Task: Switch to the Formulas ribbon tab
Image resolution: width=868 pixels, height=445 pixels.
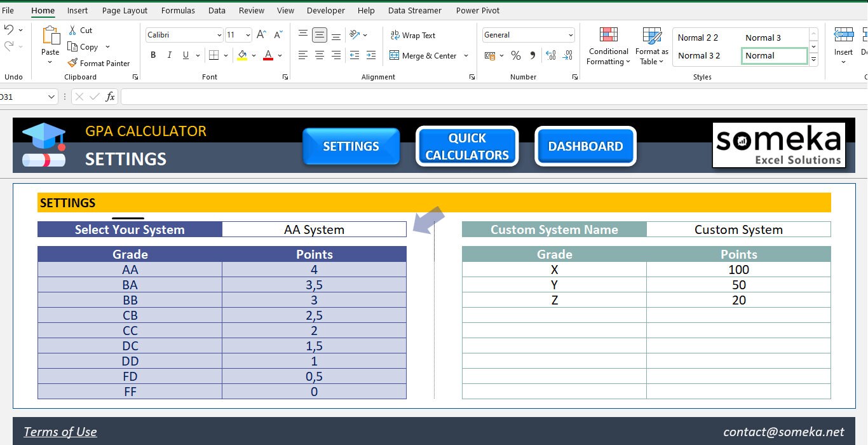Action: (x=178, y=10)
